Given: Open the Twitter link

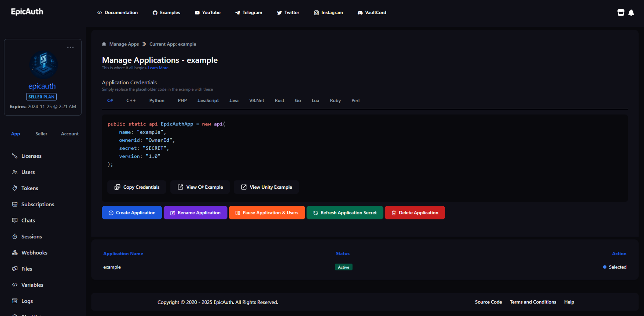Looking at the screenshot, I should click(x=288, y=13).
